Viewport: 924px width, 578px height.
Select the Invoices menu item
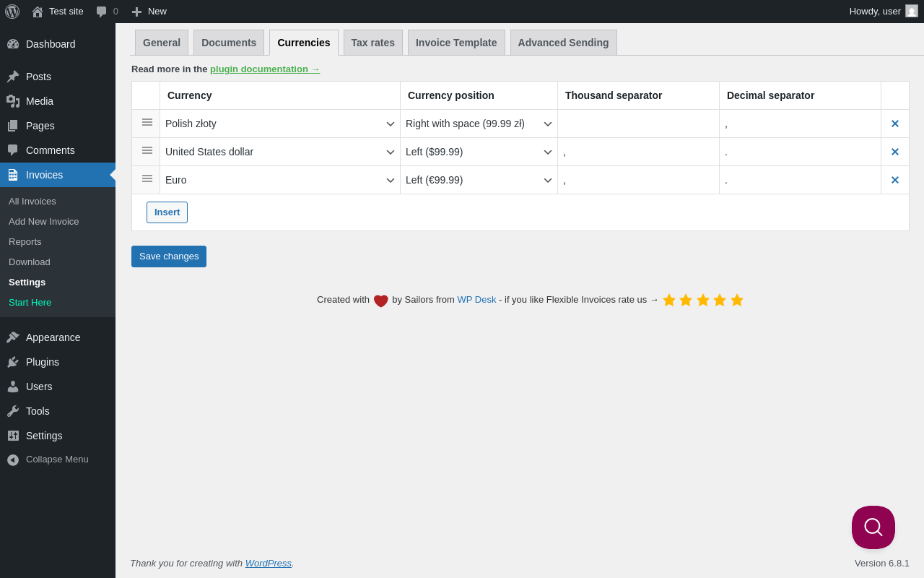click(x=58, y=175)
